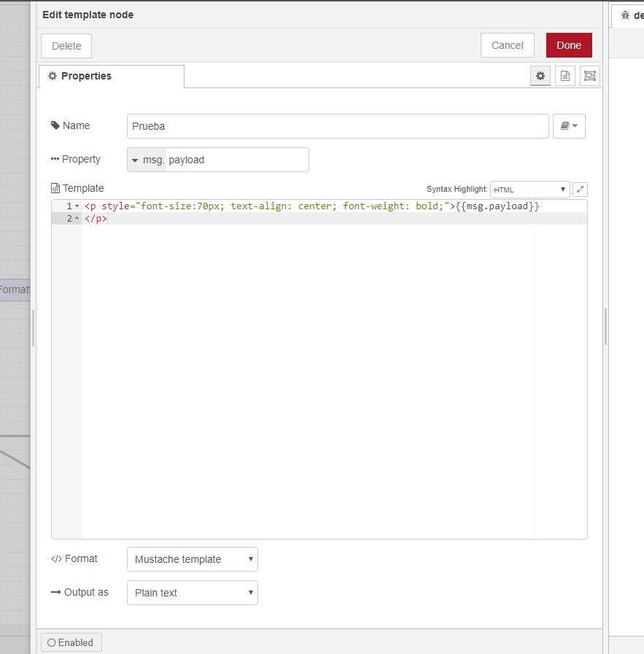Select the Format node on canvas
644x654 pixels.
pyautogui.click(x=15, y=289)
